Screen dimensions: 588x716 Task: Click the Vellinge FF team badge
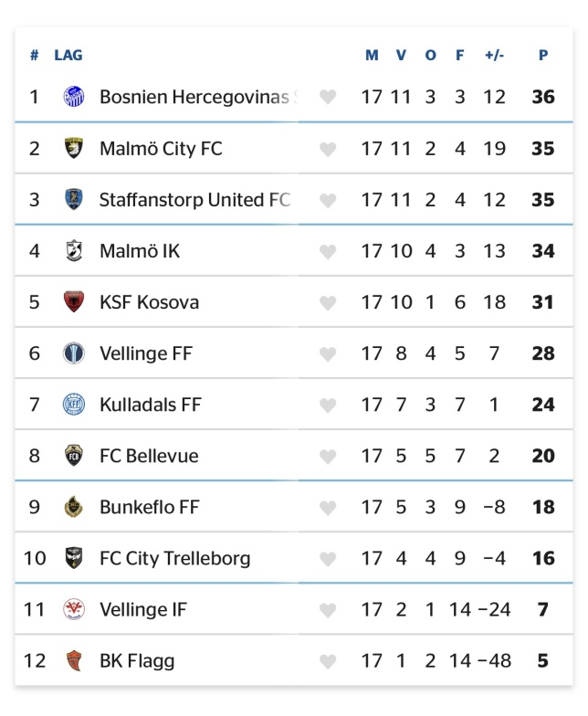[74, 353]
